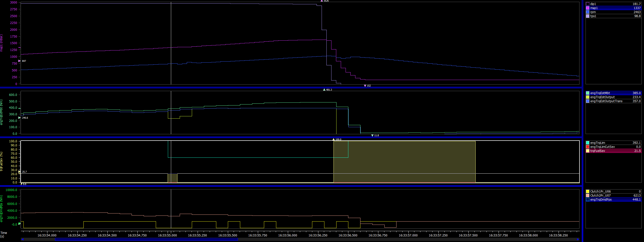This screenshot has width=644, height=242.
Task: Click the 152 minimum marker below map1 chart
Action: [x=365, y=86]
